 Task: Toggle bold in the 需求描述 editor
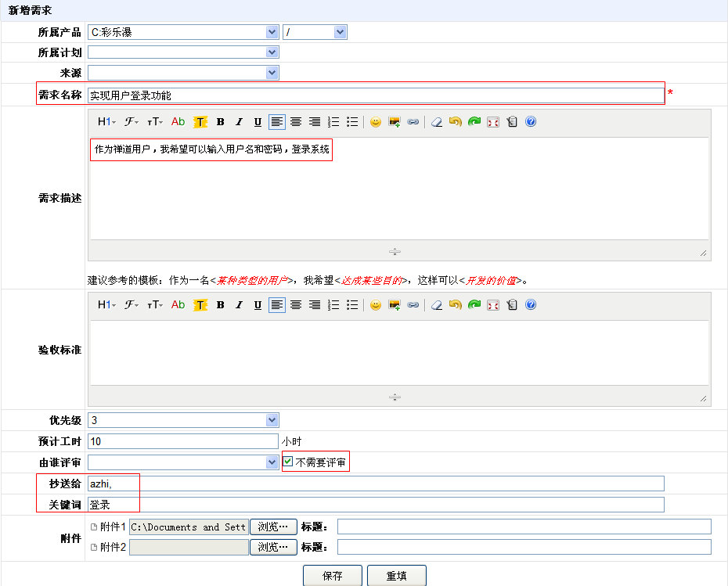tap(221, 122)
